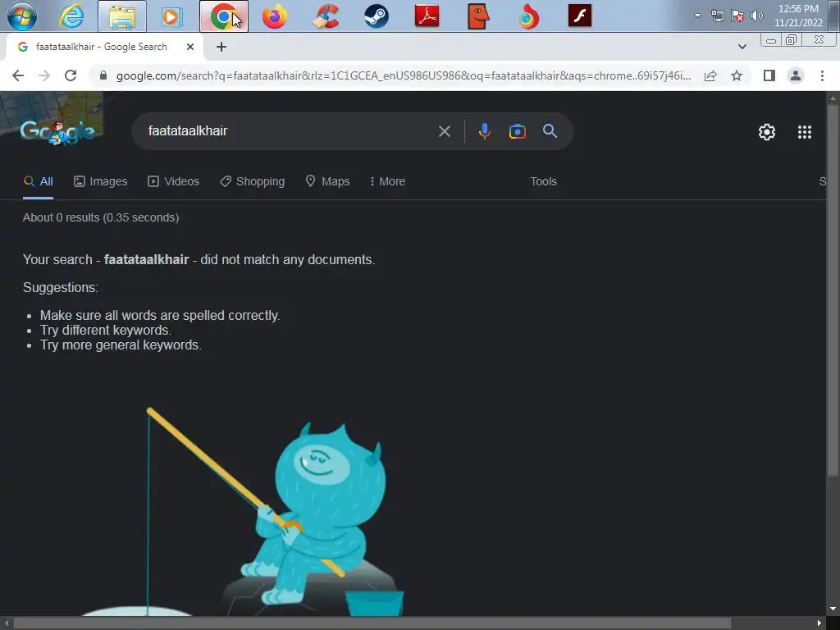The image size is (840, 630).
Task: Open CCleaner from the taskbar
Action: (326, 16)
